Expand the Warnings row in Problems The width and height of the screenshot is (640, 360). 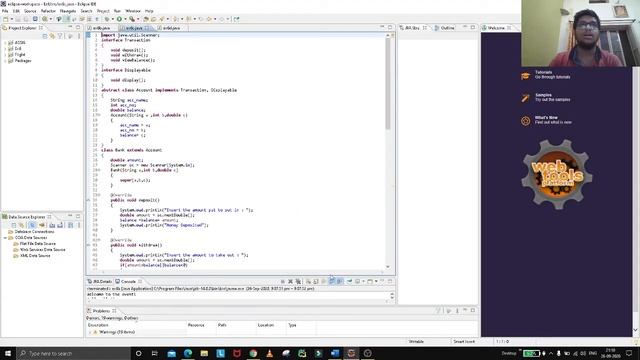(90, 332)
